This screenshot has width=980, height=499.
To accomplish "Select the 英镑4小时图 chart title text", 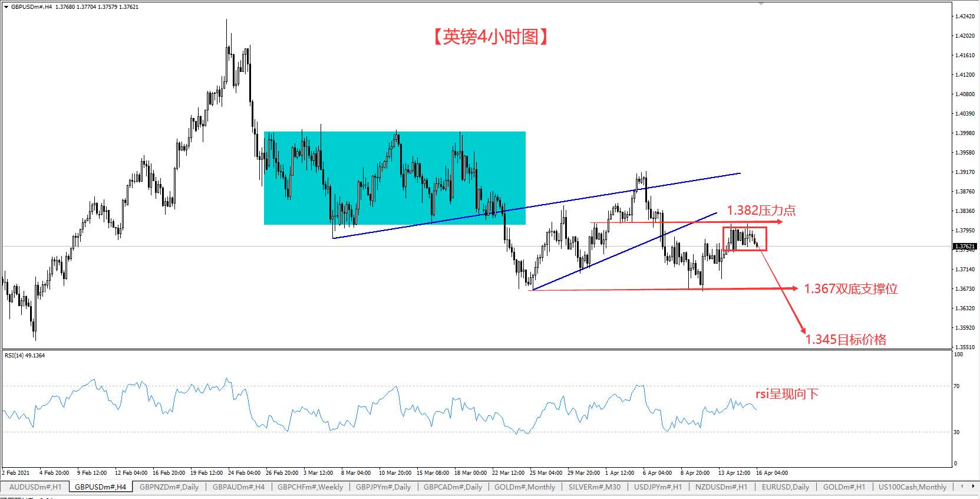I will pos(490,37).
